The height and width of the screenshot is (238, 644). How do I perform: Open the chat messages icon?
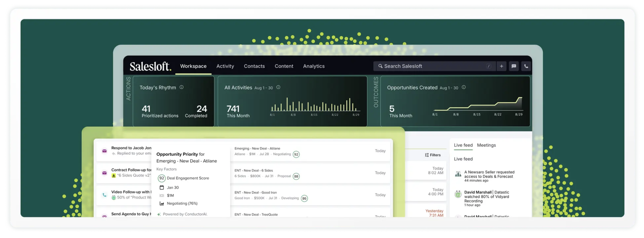click(514, 66)
